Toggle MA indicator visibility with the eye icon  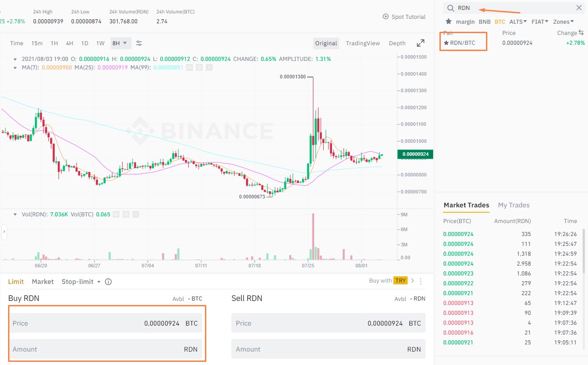click(189, 67)
